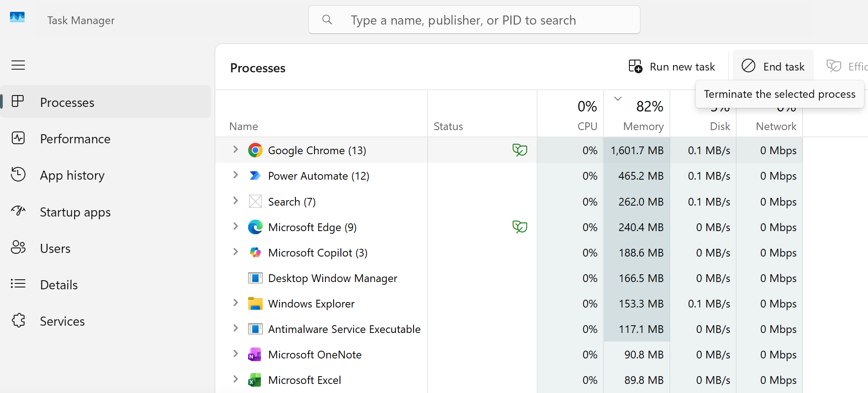Click the 188.6 MB memory value

click(641, 252)
